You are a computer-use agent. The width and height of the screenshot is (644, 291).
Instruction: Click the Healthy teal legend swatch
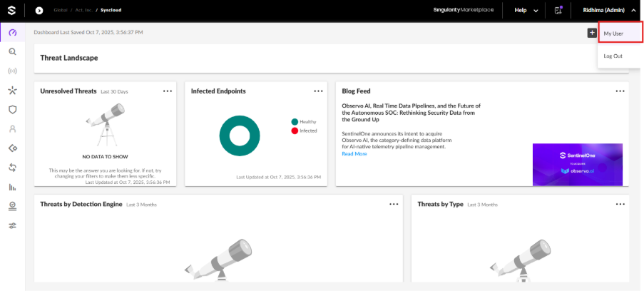click(x=295, y=122)
